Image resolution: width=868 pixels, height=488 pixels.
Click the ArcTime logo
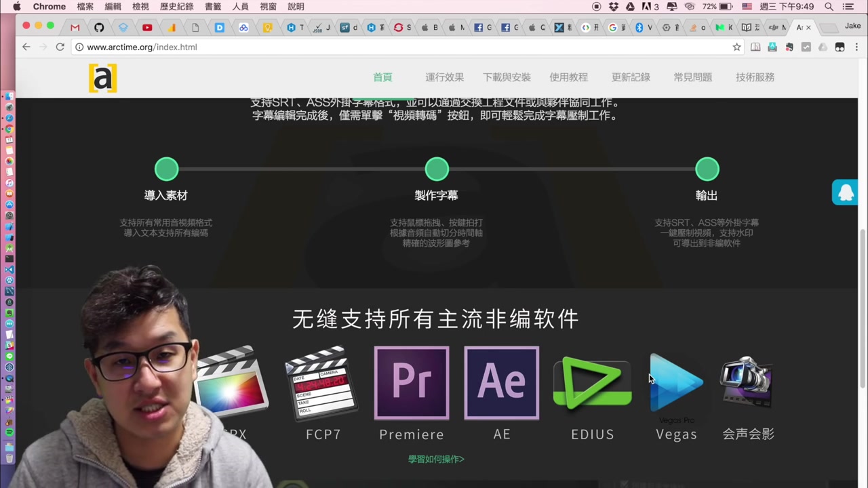[102, 77]
